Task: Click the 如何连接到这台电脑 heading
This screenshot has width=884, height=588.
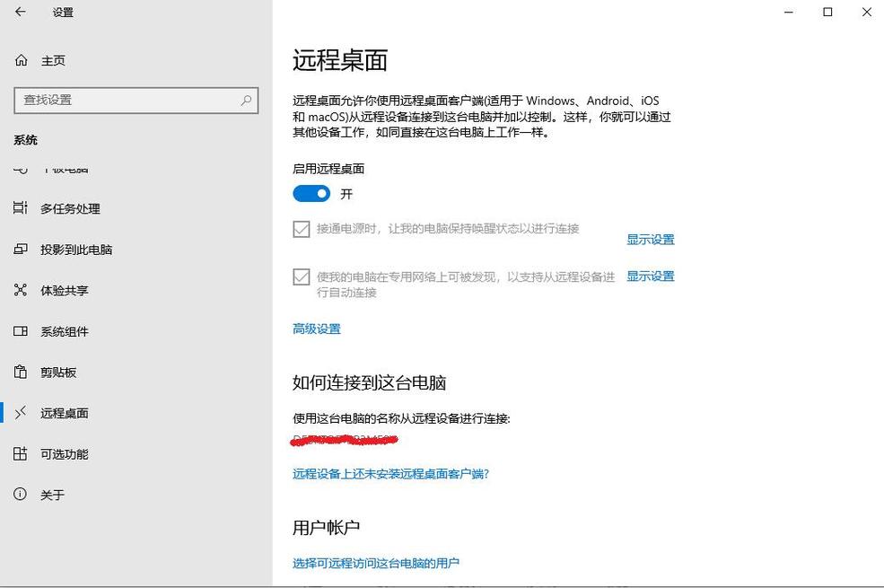Action: pos(369,382)
